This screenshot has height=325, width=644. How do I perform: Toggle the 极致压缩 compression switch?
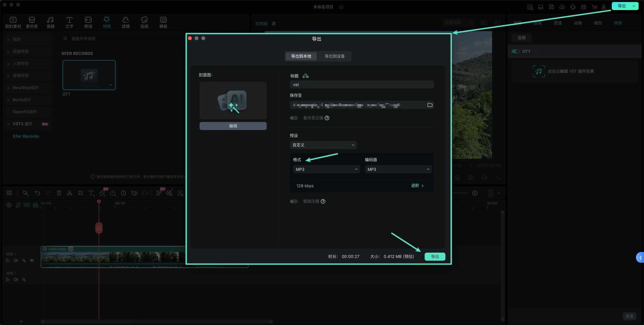[x=294, y=201]
